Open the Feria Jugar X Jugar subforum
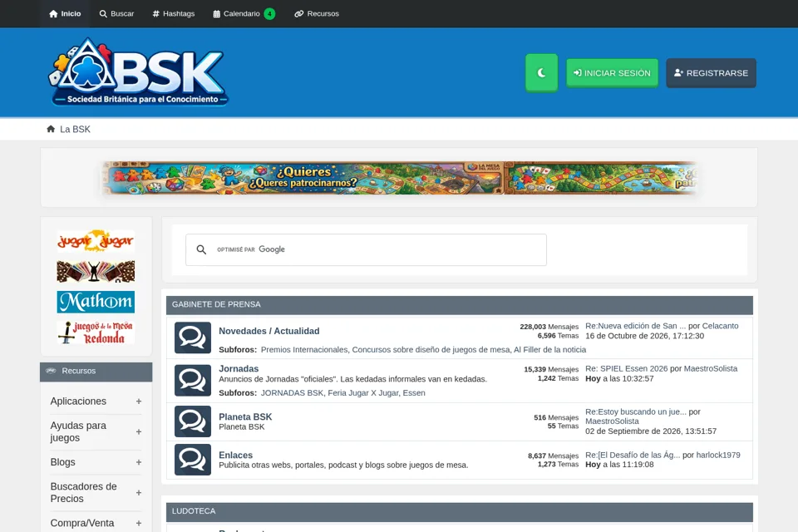798x532 pixels. click(x=363, y=393)
